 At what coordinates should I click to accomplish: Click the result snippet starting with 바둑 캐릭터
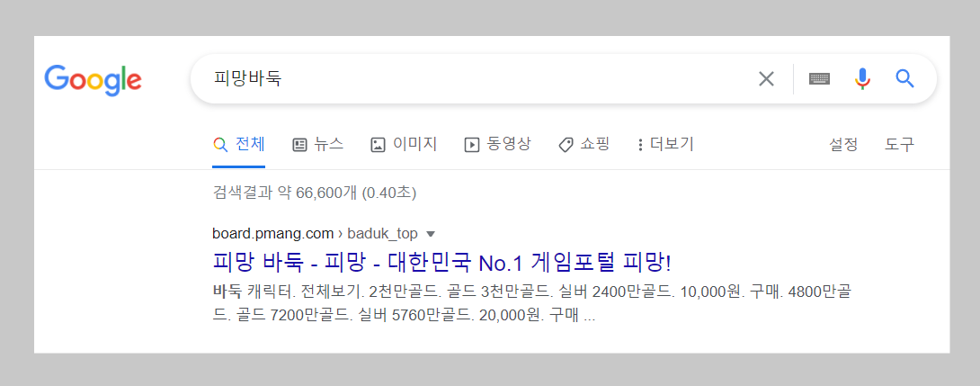point(533,303)
